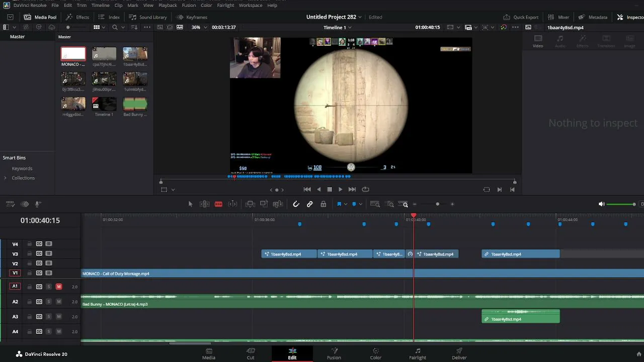Toggle the Loop playback icon
This screenshot has width=644, height=362.
click(x=366, y=190)
